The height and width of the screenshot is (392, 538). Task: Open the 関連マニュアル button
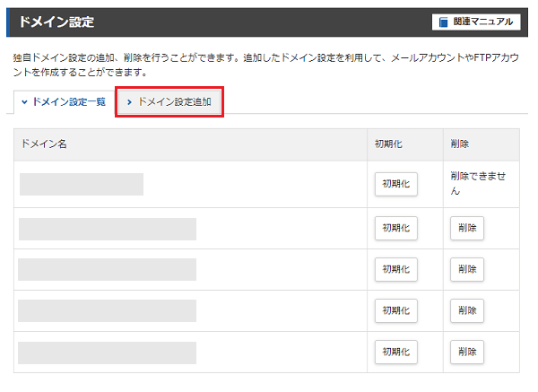point(476,22)
